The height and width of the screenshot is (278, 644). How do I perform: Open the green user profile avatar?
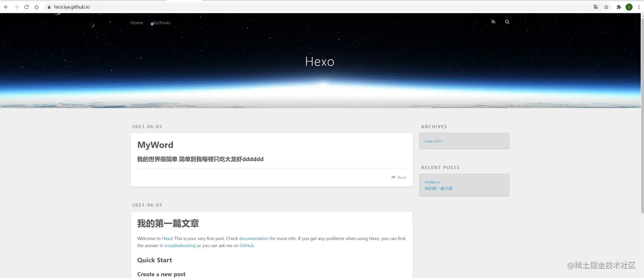[x=629, y=7]
